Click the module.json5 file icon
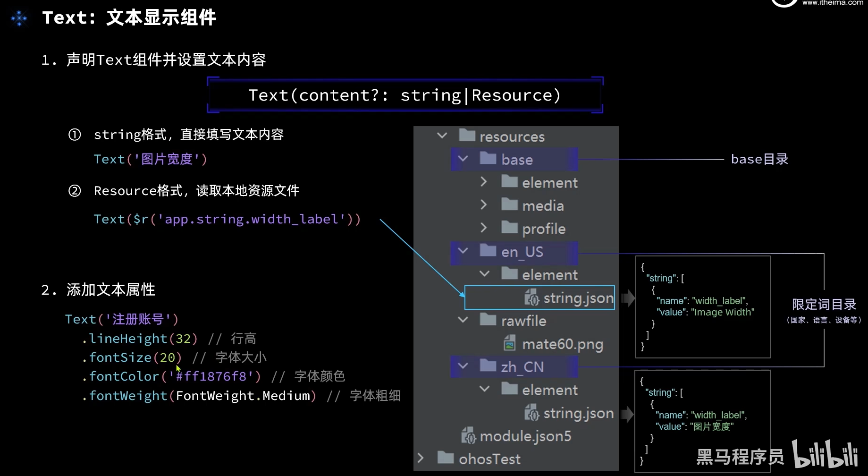 tap(468, 436)
